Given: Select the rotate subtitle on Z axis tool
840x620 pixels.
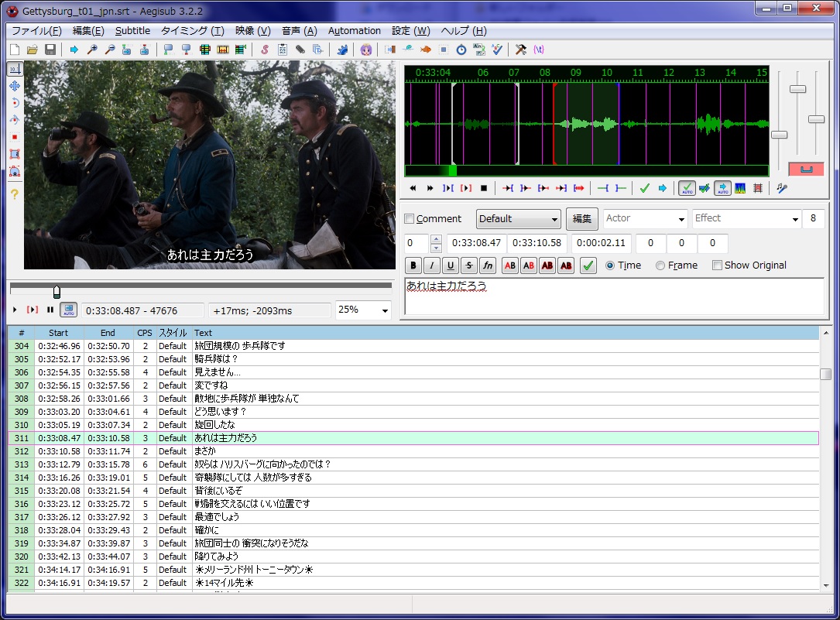Looking at the screenshot, I should coord(15,102).
